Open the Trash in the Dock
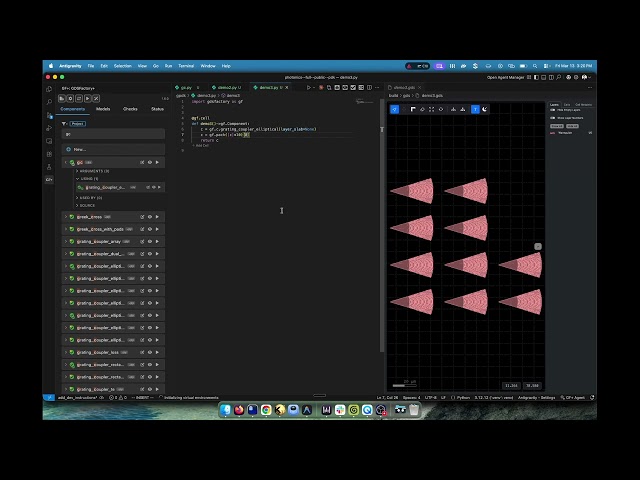The width and height of the screenshot is (640, 480). tap(414, 410)
